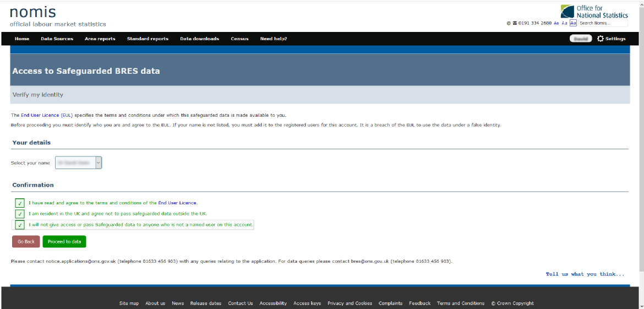Toggle the End User Licence agreement checkbox

point(20,203)
